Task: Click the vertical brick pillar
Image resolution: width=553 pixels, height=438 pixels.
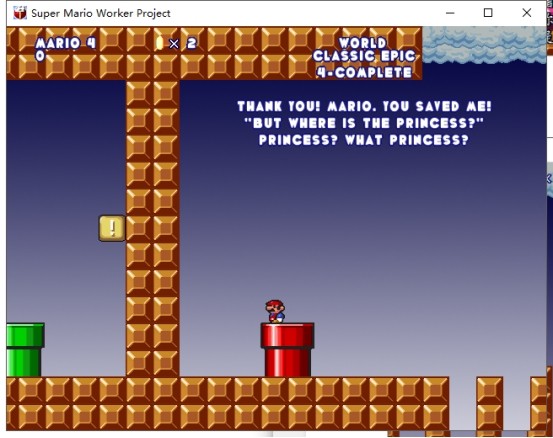Action: pos(153,229)
